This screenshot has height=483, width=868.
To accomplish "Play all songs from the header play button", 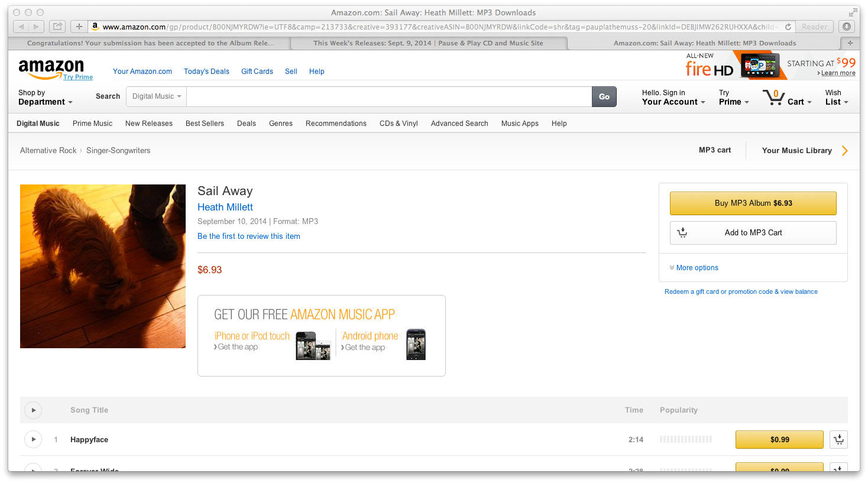I will tap(33, 410).
